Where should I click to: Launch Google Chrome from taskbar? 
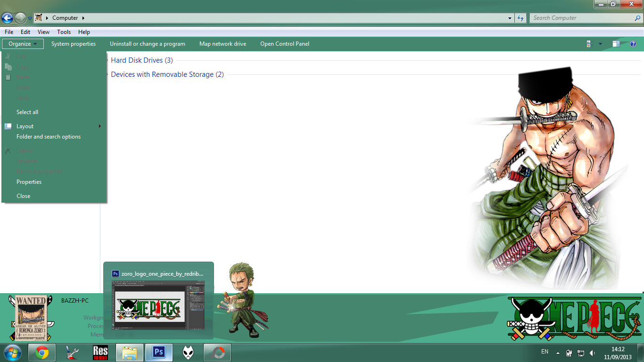click(x=42, y=353)
